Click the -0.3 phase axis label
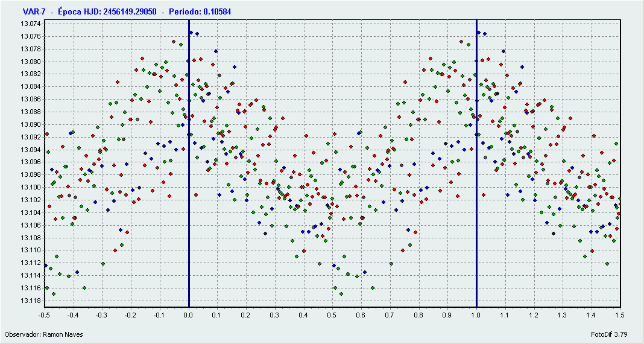Image resolution: width=644 pixels, height=344 pixels. click(102, 315)
